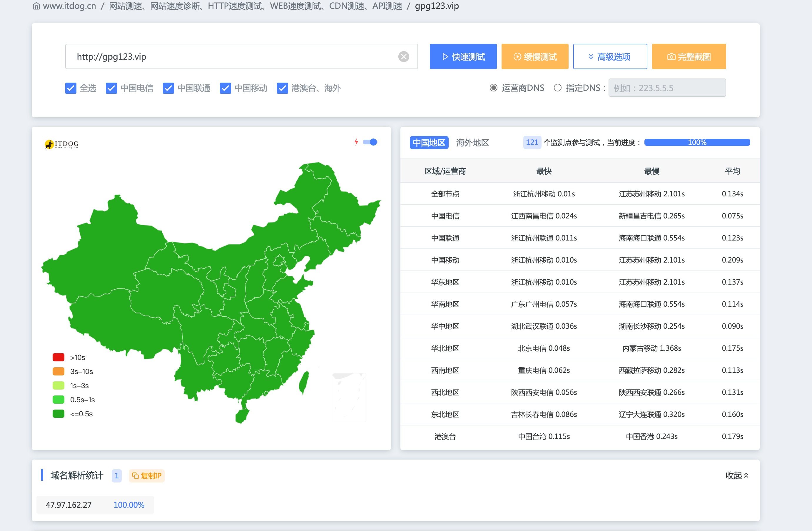812x531 pixels.
Task: Toggle the blue switch above the map
Action: pyautogui.click(x=370, y=142)
